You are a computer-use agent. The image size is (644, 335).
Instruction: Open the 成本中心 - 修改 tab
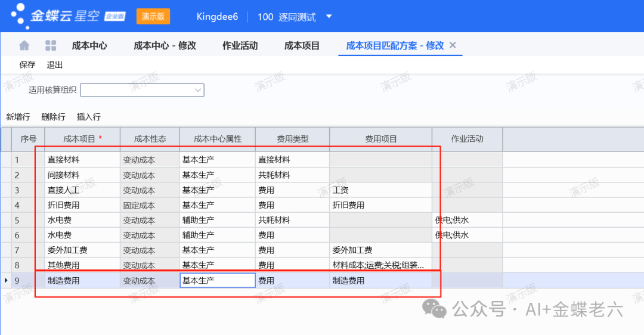point(165,46)
